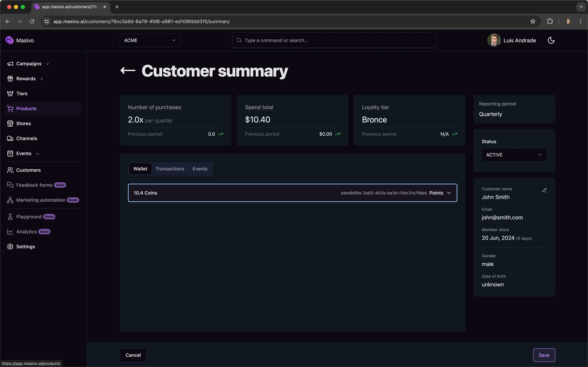Click the Masivo logo in the header
The width and height of the screenshot is (588, 367).
[10, 40]
